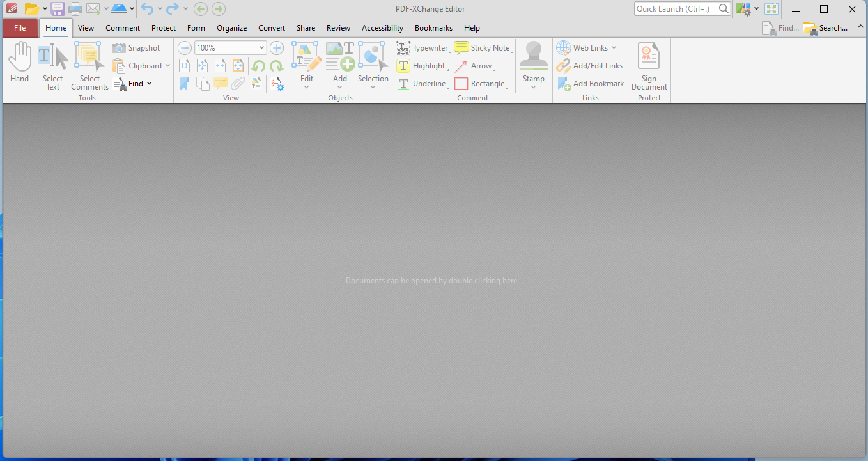Click the Open folder icon
This screenshot has height=461, width=868.
click(x=31, y=9)
